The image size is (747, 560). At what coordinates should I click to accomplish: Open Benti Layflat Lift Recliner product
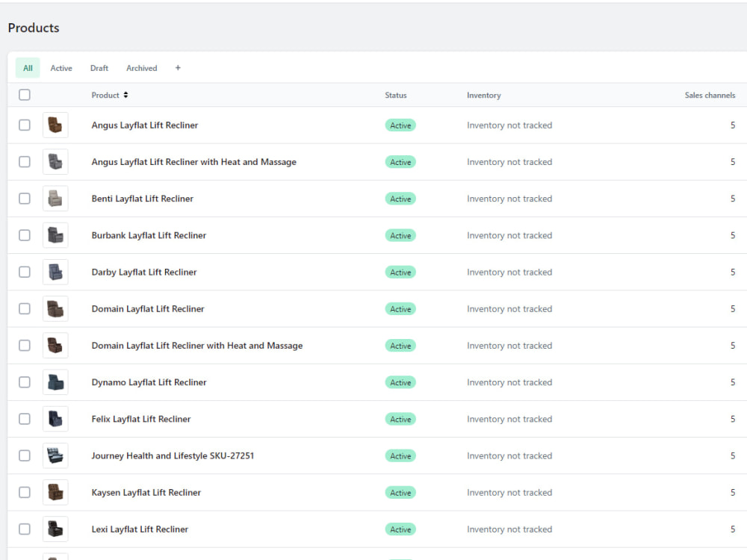[143, 199]
